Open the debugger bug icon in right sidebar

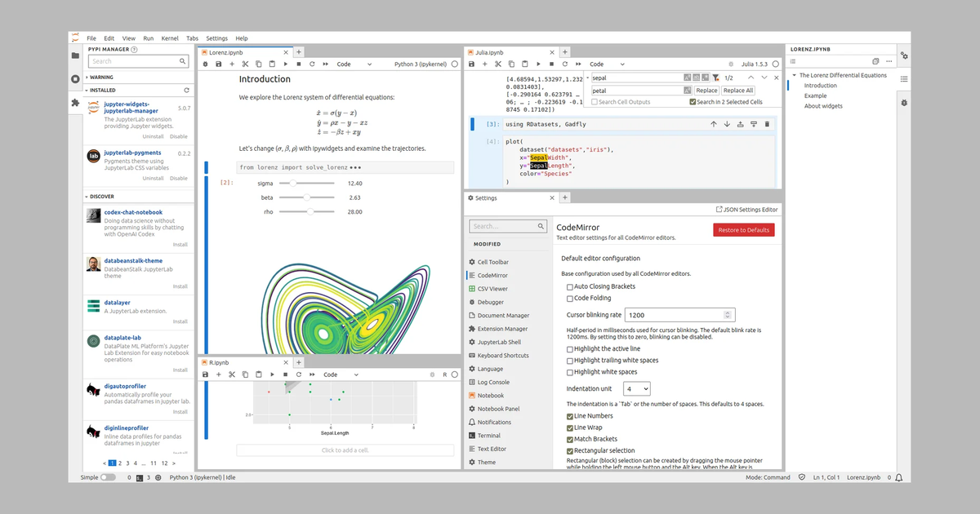904,103
